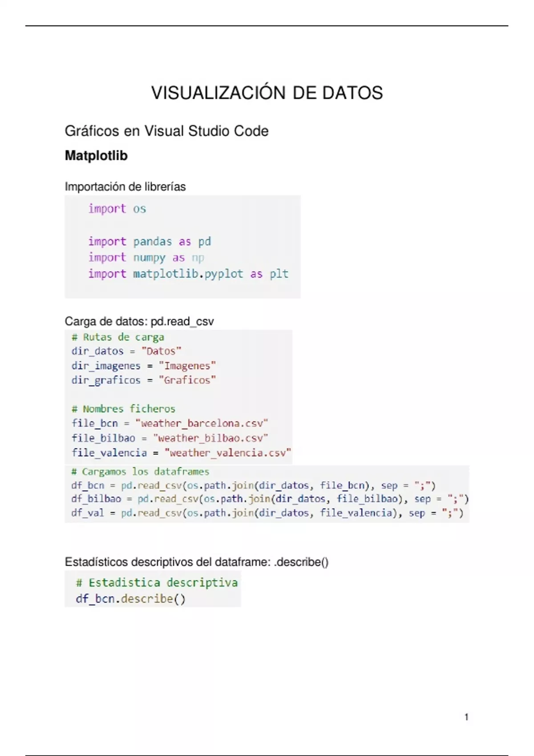
Task: Click the matplotlib.pyplot import line
Action: 188,273
